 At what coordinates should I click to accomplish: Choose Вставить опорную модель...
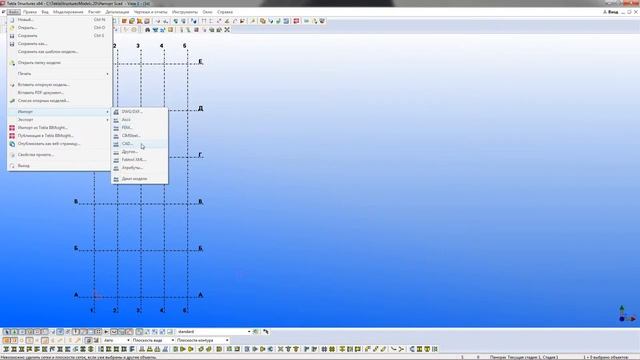coord(60,84)
